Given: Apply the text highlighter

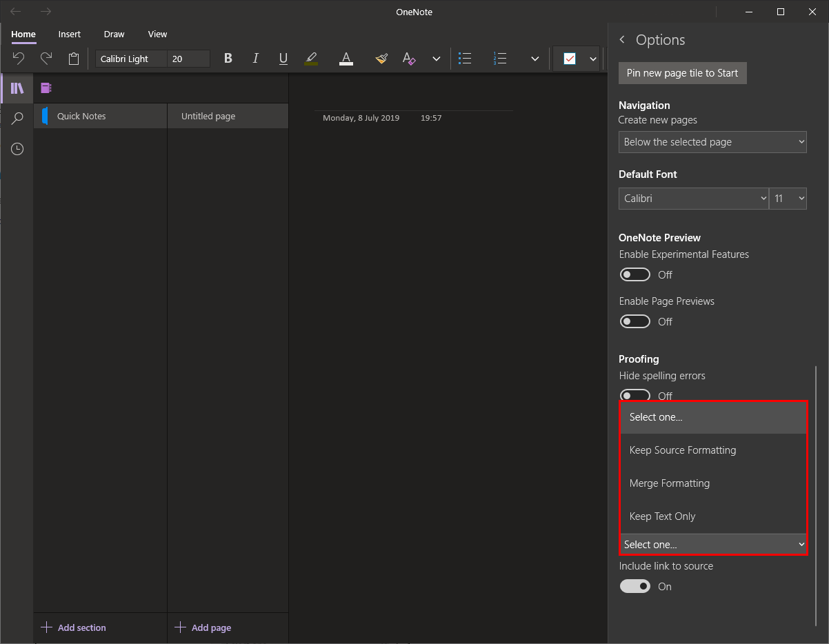Looking at the screenshot, I should (311, 59).
